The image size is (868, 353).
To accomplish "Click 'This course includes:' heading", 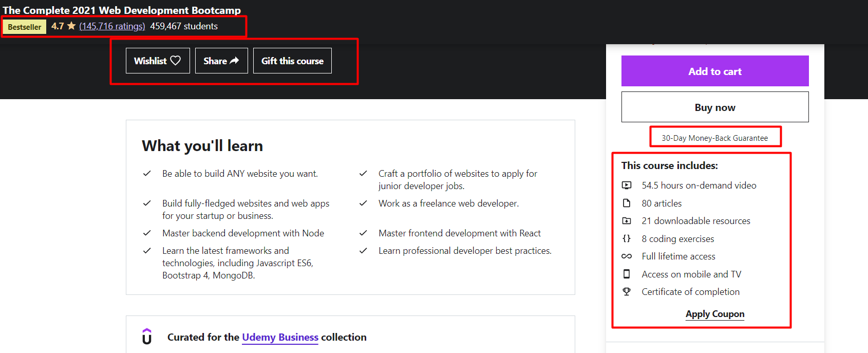I will pyautogui.click(x=670, y=165).
